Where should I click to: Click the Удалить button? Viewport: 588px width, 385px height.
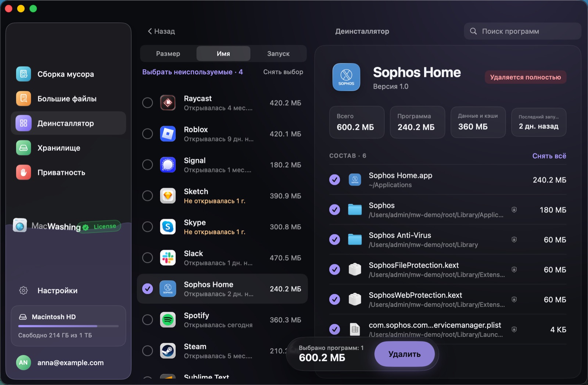405,354
